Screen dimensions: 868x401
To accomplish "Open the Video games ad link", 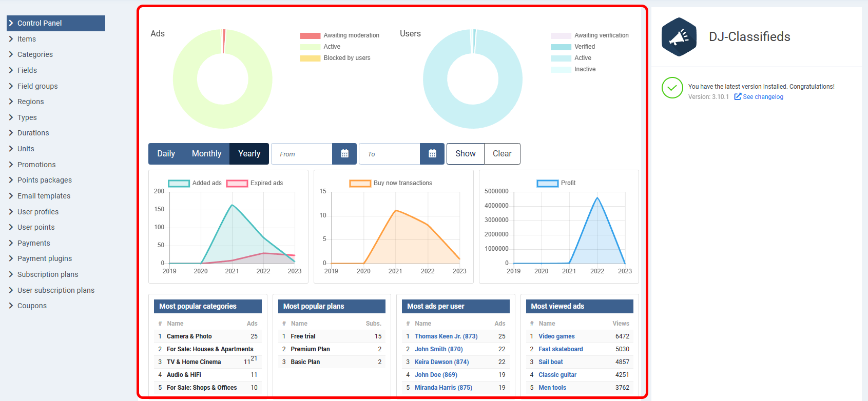I will pos(556,336).
